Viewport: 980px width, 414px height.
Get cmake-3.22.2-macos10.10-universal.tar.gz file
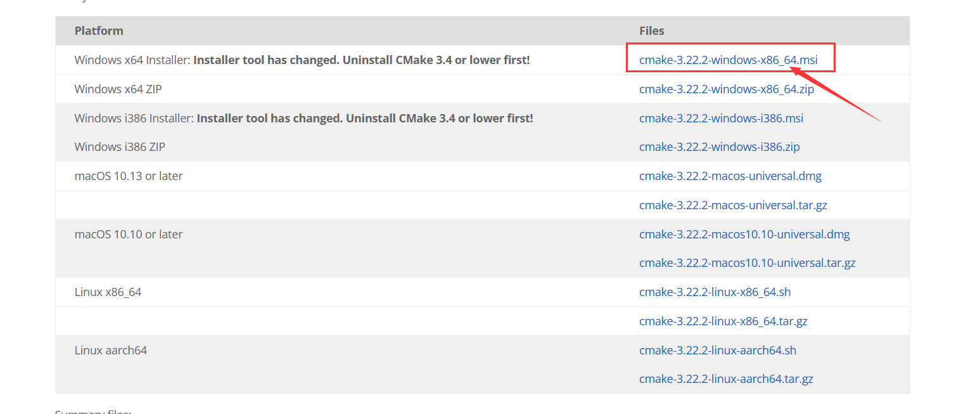click(x=748, y=263)
